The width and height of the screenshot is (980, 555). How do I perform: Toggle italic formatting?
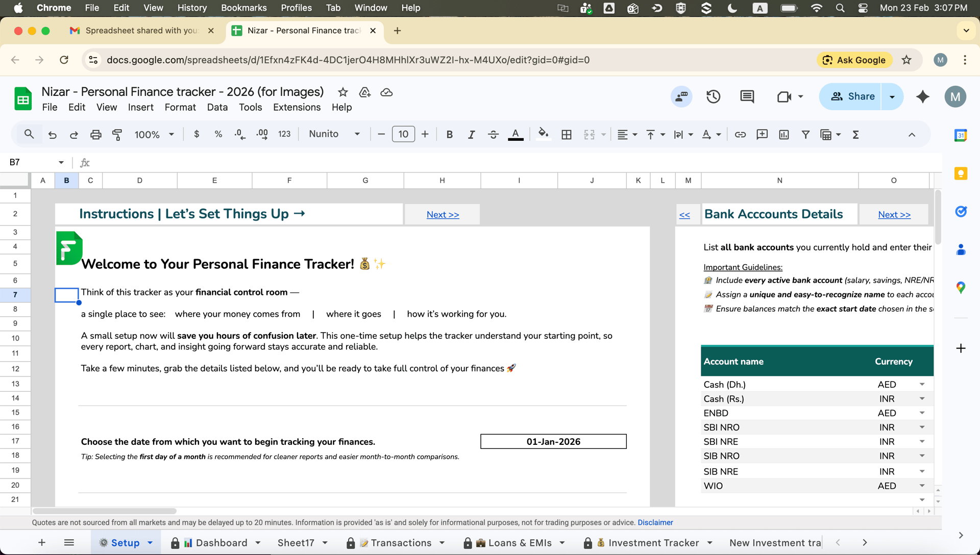click(x=471, y=135)
